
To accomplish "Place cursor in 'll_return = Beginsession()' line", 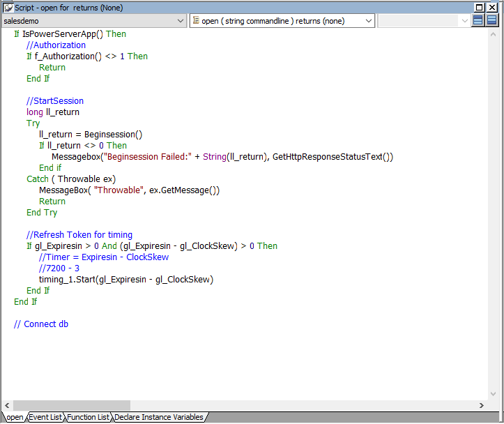I will (x=91, y=135).
